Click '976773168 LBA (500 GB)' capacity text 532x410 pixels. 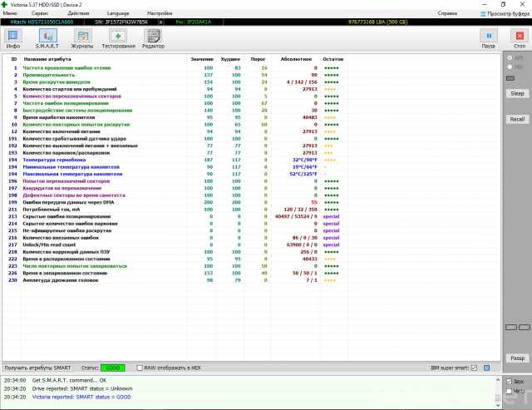377,22
